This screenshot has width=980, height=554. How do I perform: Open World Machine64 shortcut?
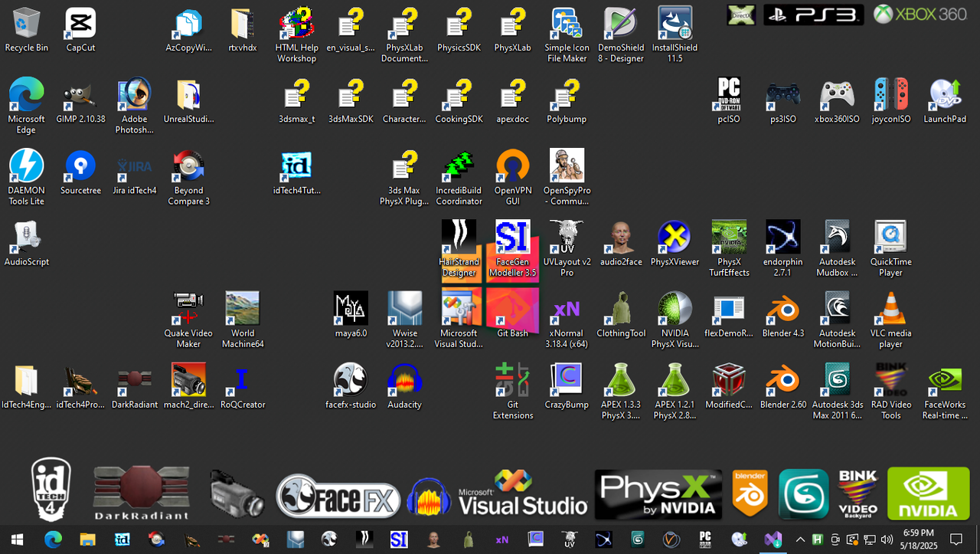(x=242, y=320)
